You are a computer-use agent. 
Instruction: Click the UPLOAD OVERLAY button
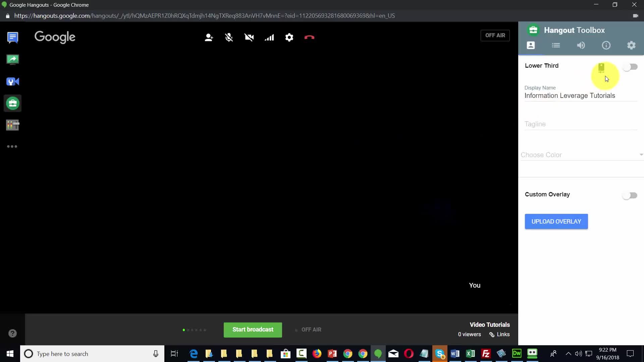point(556,222)
